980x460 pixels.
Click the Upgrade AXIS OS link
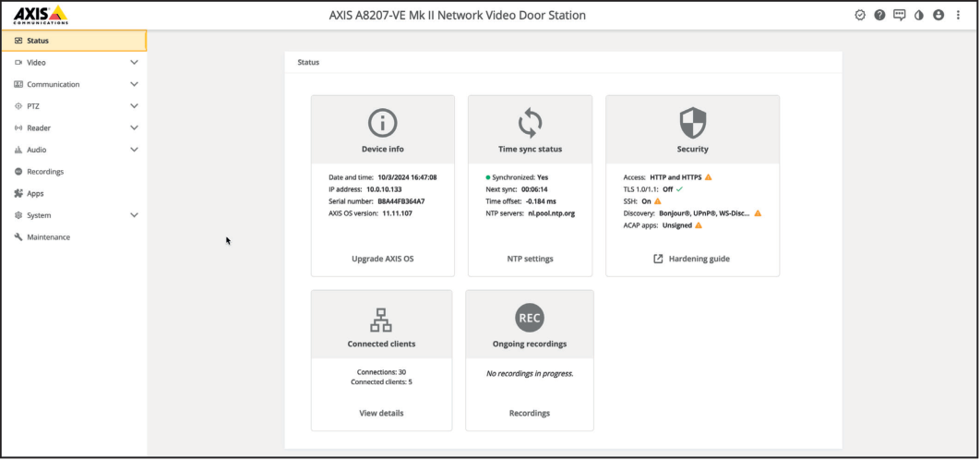[383, 259]
